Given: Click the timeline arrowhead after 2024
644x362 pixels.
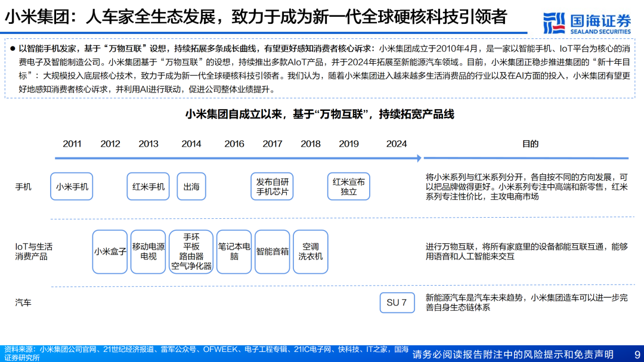Looking at the screenshot, I should click(419, 158).
